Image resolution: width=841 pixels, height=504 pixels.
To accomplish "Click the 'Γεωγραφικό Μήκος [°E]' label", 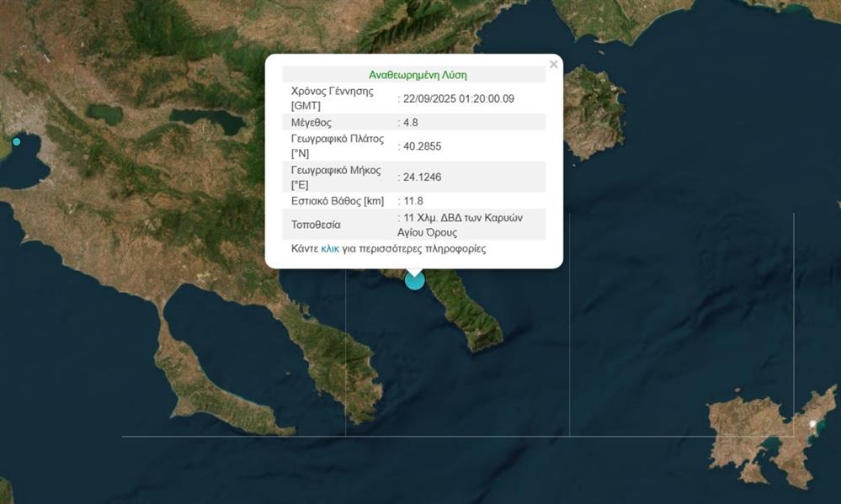I will click(336, 177).
